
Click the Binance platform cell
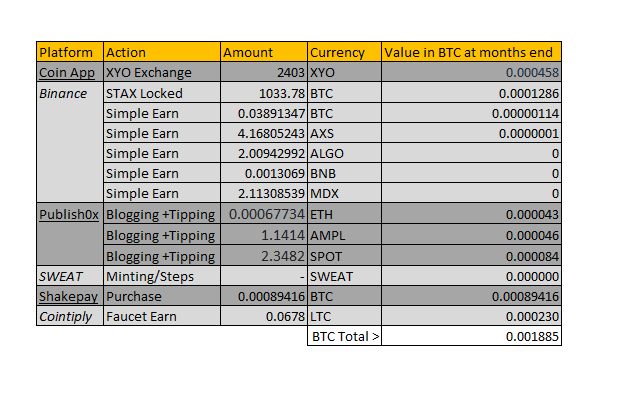70,142
